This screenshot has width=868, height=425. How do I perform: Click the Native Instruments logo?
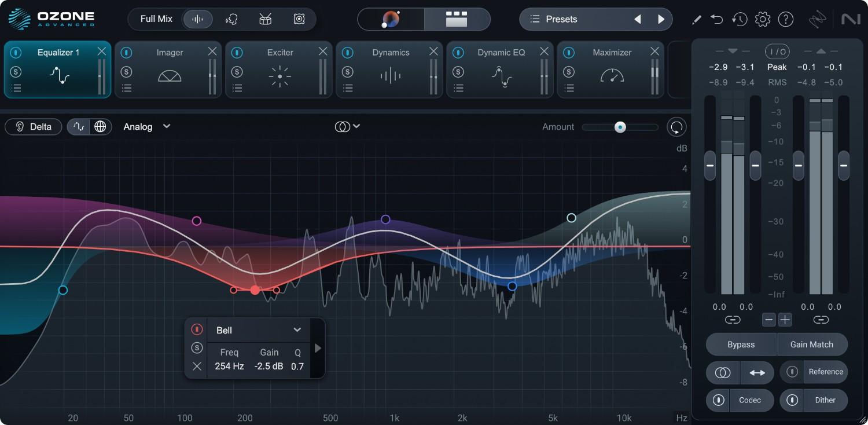click(851, 19)
